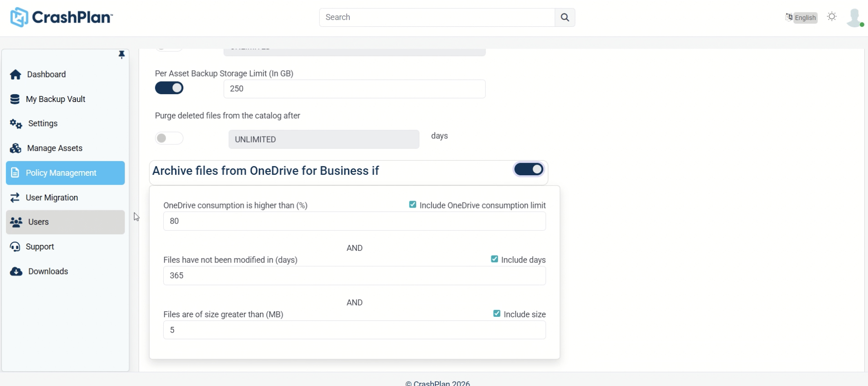Click the Support headset icon
The height and width of the screenshot is (386, 868).
point(15,247)
